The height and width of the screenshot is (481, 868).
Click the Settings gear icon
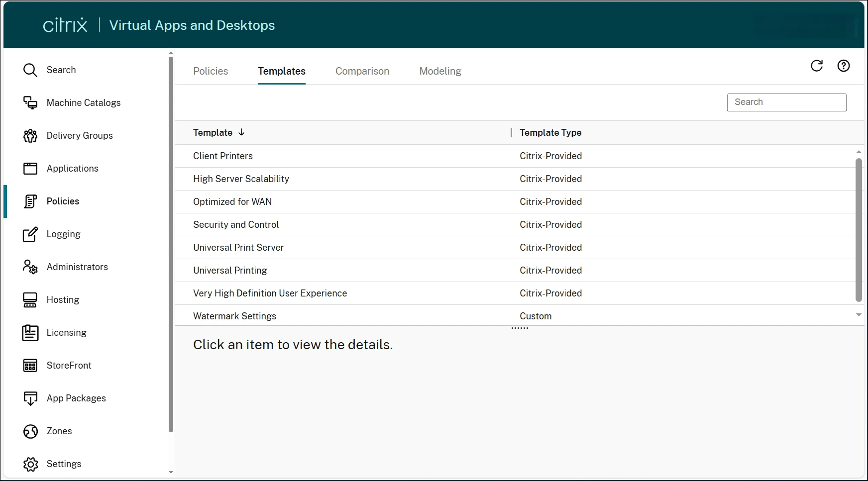coord(30,464)
